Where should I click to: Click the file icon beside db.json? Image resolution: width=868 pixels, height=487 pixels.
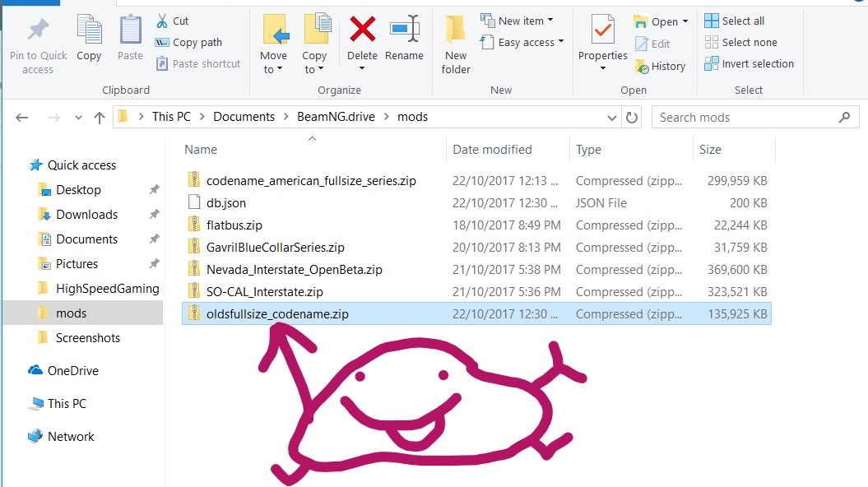click(193, 202)
